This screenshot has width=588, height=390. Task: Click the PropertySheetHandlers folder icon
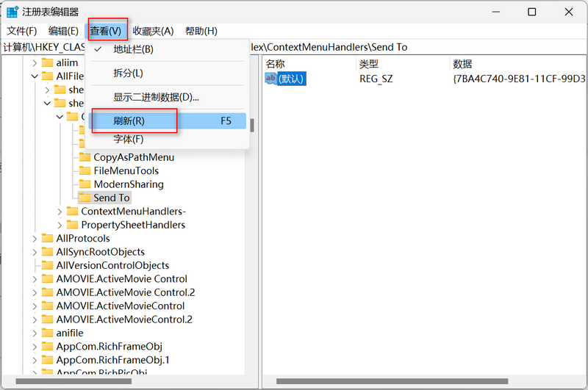pyautogui.click(x=73, y=225)
